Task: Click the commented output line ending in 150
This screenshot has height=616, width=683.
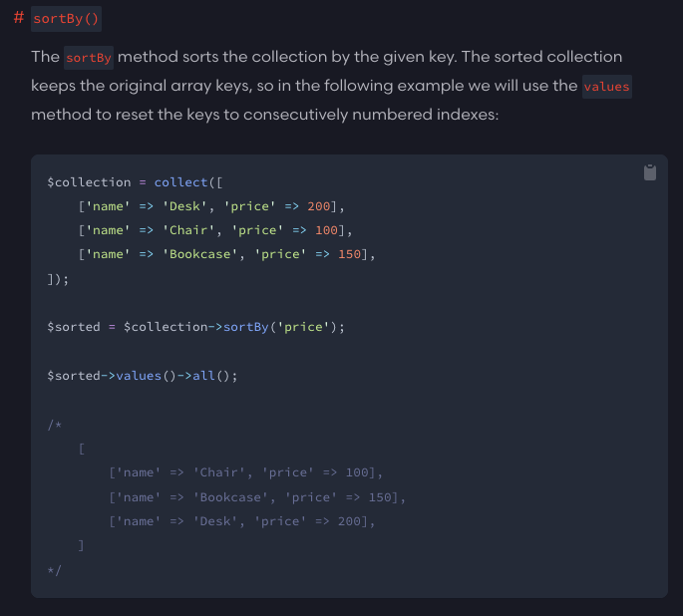Action: click(257, 495)
